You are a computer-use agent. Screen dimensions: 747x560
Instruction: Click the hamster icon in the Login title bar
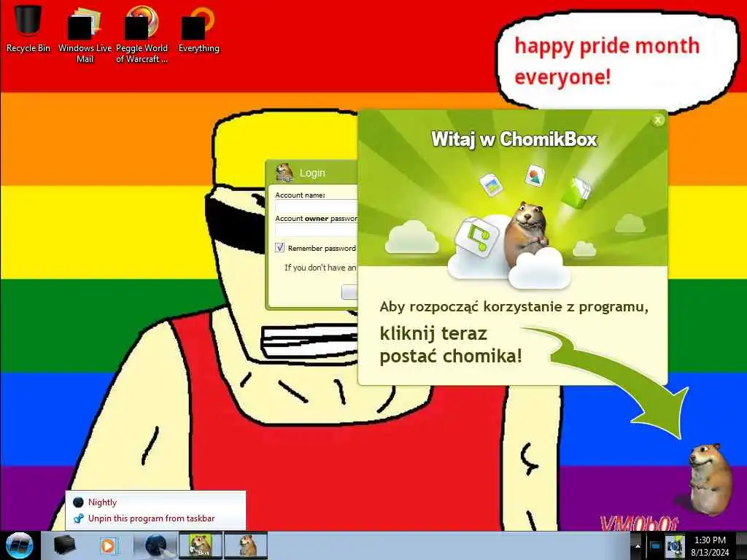point(285,172)
